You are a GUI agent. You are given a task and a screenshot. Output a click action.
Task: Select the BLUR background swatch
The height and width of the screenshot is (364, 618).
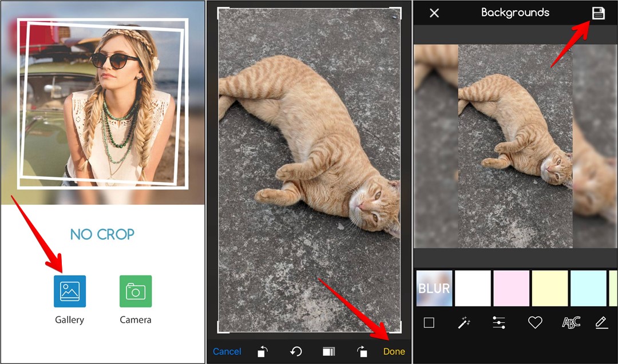434,287
